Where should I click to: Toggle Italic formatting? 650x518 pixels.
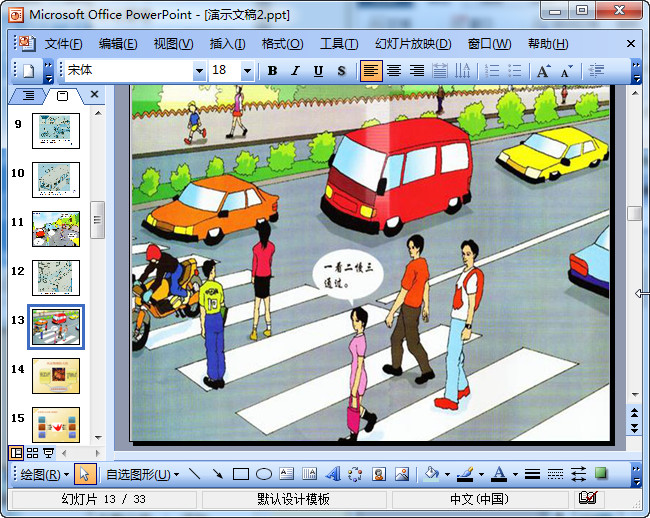tap(295, 71)
